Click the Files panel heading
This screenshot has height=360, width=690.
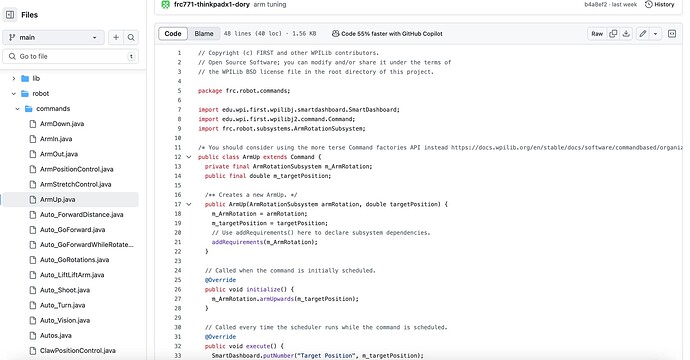(x=29, y=15)
